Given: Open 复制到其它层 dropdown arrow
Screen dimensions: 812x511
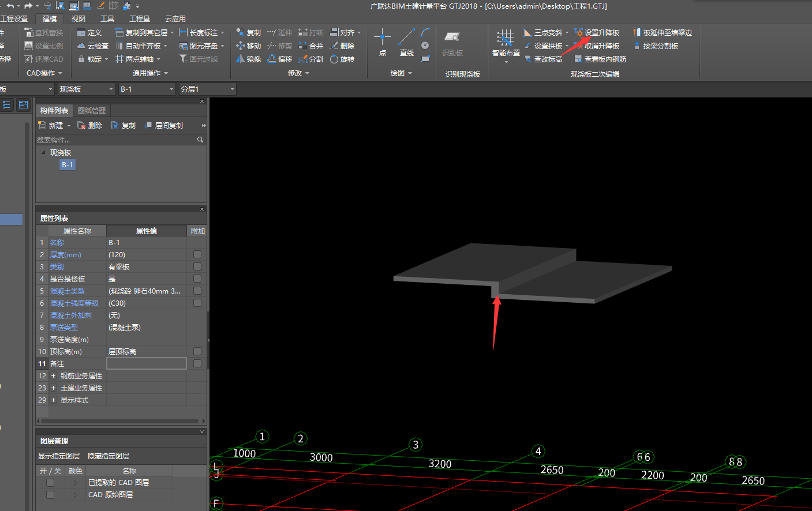Looking at the screenshot, I should [x=172, y=33].
